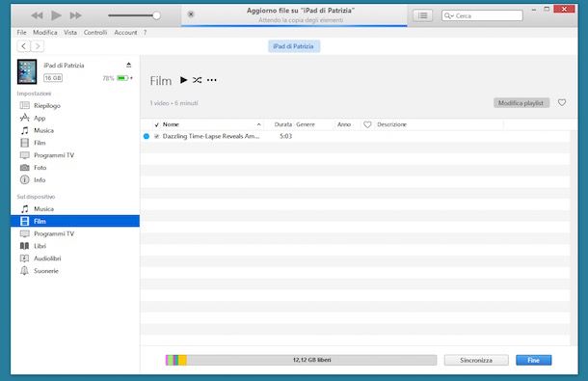Open the Vista menu

70,33
